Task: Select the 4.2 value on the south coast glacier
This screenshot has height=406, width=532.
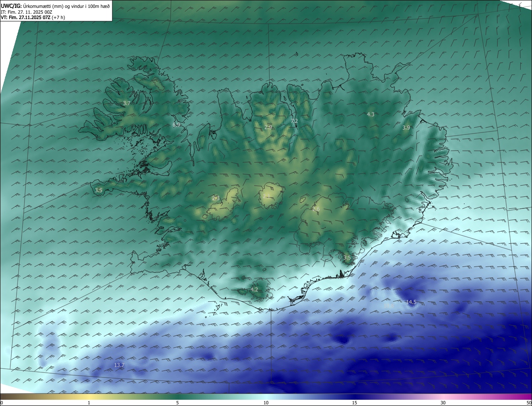Action: coord(254,289)
